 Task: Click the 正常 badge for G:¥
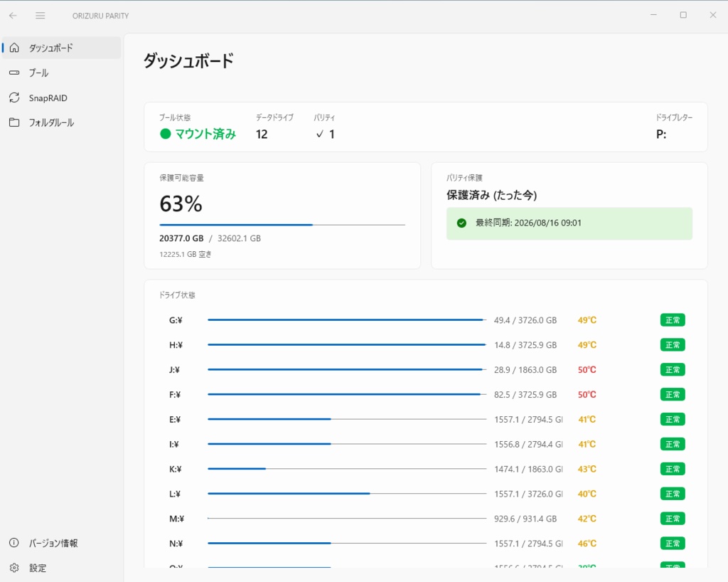673,320
